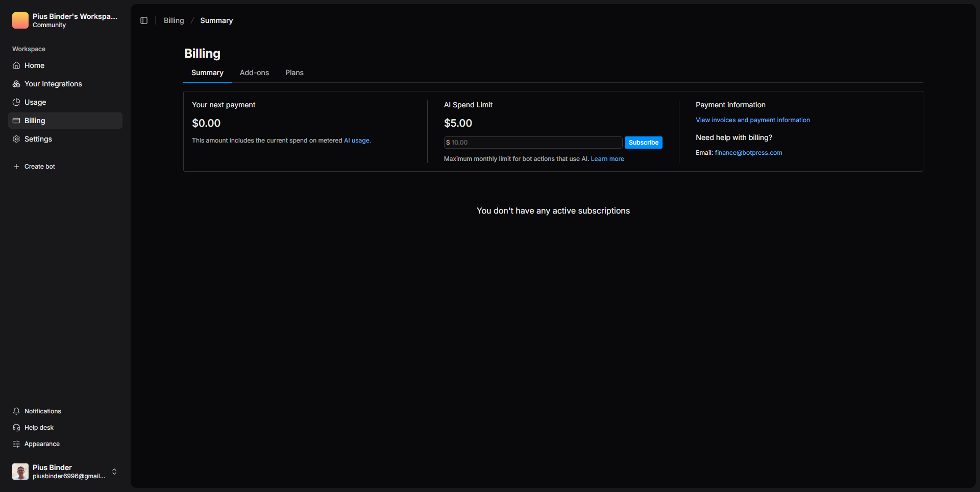Follow the Learn more link
The width and height of the screenshot is (980, 492).
pyautogui.click(x=607, y=159)
